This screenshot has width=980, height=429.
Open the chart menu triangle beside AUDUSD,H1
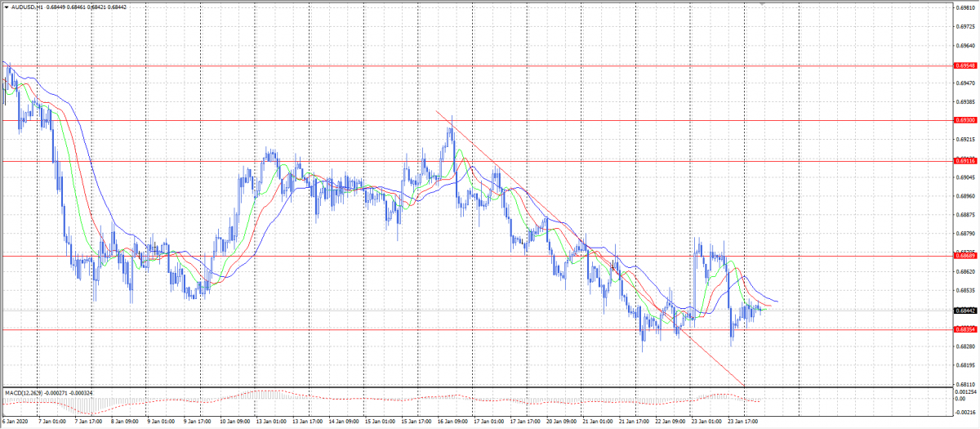(5, 7)
